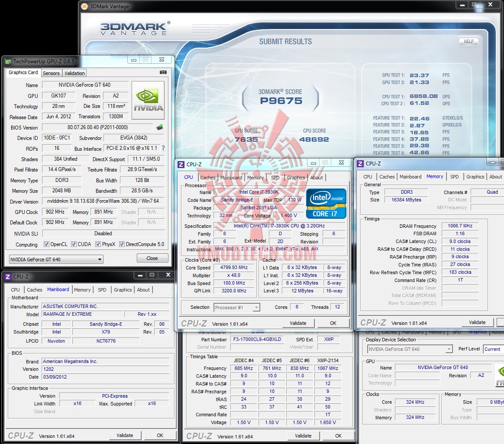Viewport: 504px width, 444px height.
Task: Click the Memory Size 16384 MBytes value
Action: click(x=406, y=200)
